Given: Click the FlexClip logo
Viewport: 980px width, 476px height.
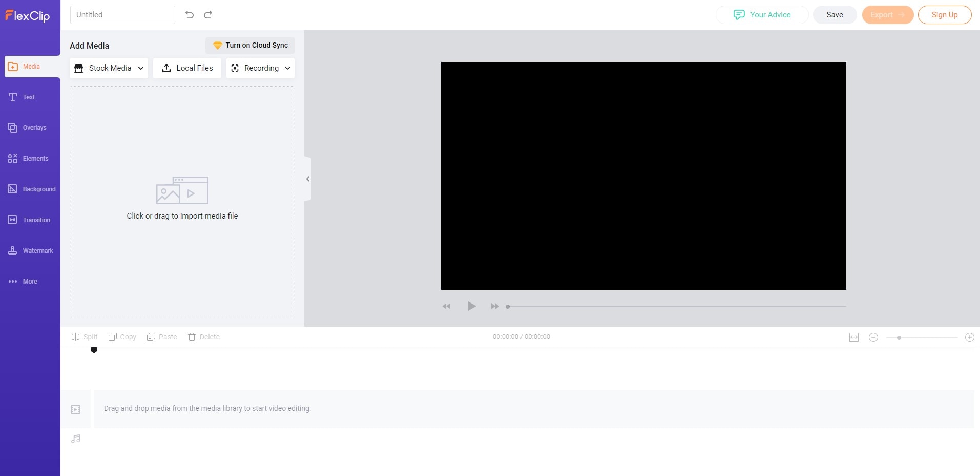Looking at the screenshot, I should pyautogui.click(x=28, y=16).
